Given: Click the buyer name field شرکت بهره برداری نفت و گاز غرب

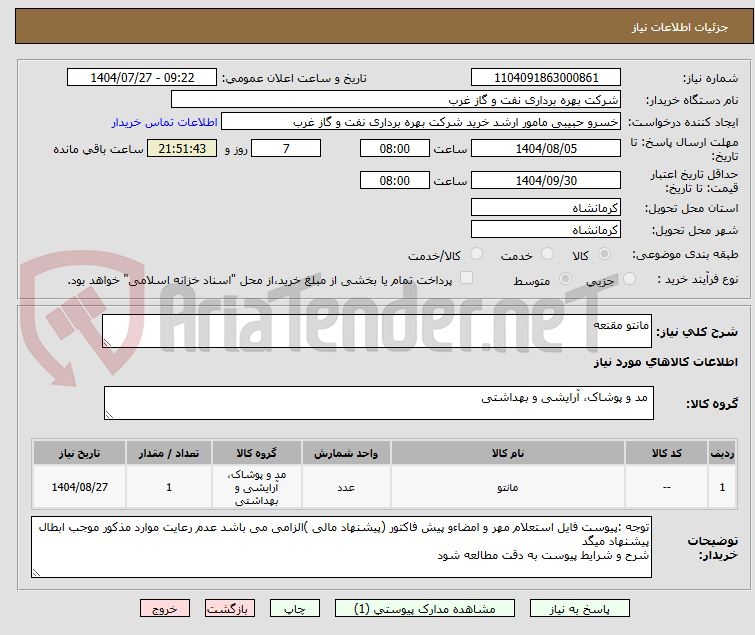Looking at the screenshot, I should pyautogui.click(x=396, y=100).
